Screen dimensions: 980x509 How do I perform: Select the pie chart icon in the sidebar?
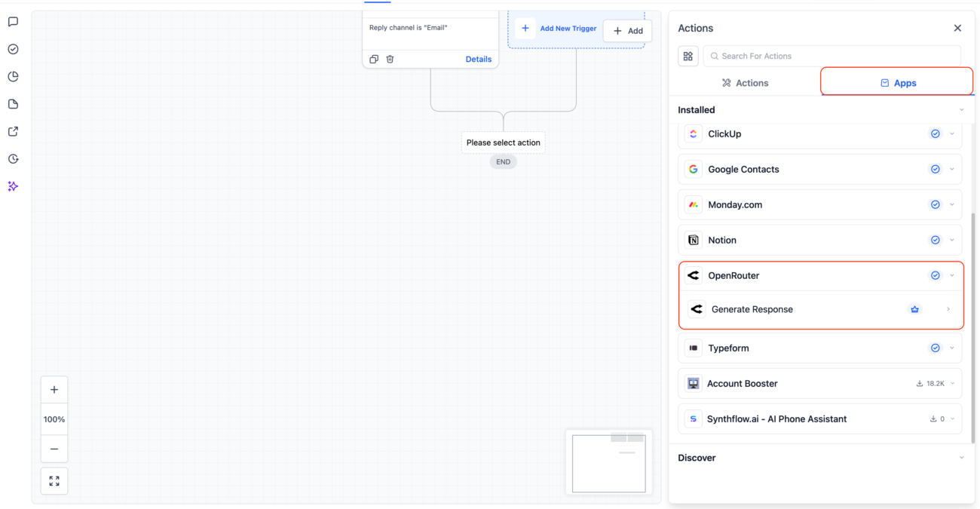[x=12, y=76]
